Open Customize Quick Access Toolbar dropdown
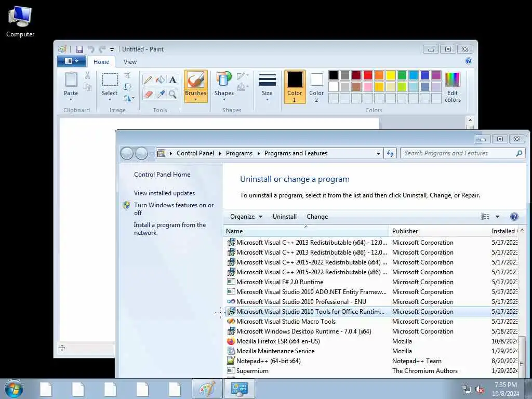Image resolution: width=532 pixels, height=399 pixels. (112, 49)
